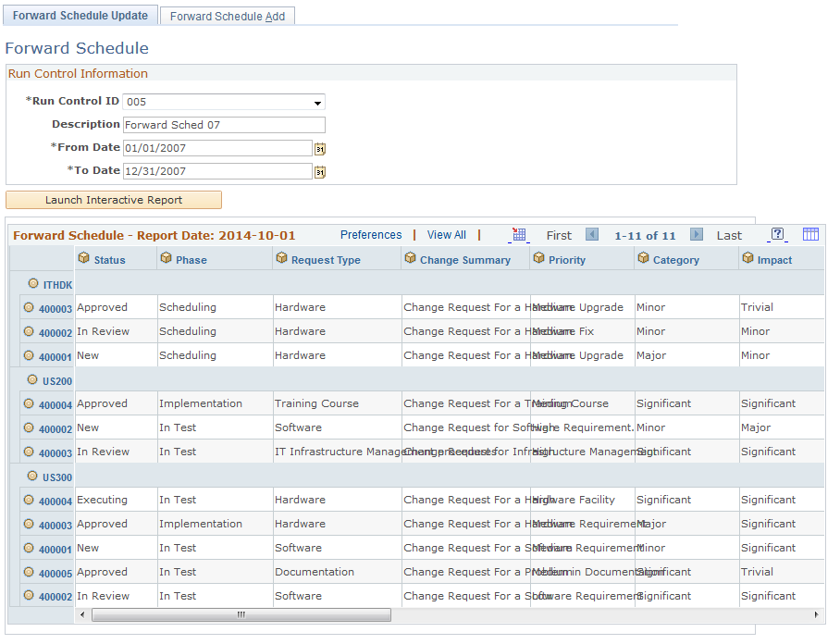Click the scrollbar right arrow
This screenshot has height=644, width=840.
[x=816, y=614]
